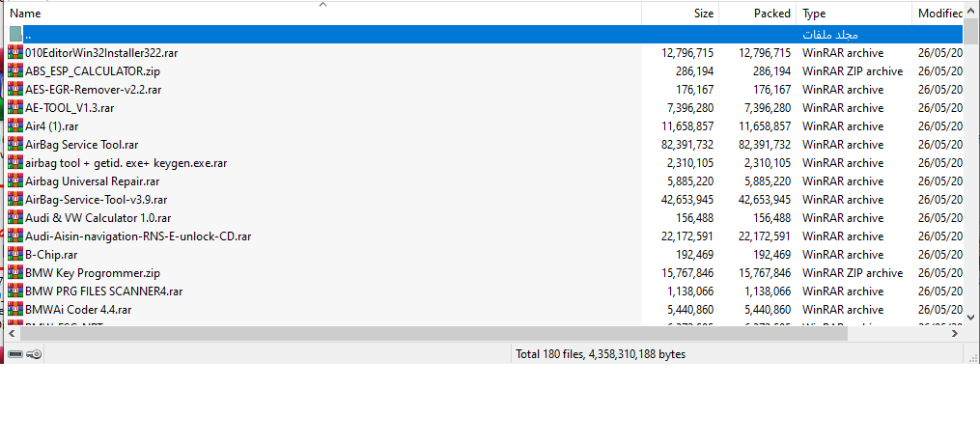Click the size value 12,796,715 in Size column
Image resolution: width=980 pixels, height=444 pixels.
click(686, 53)
